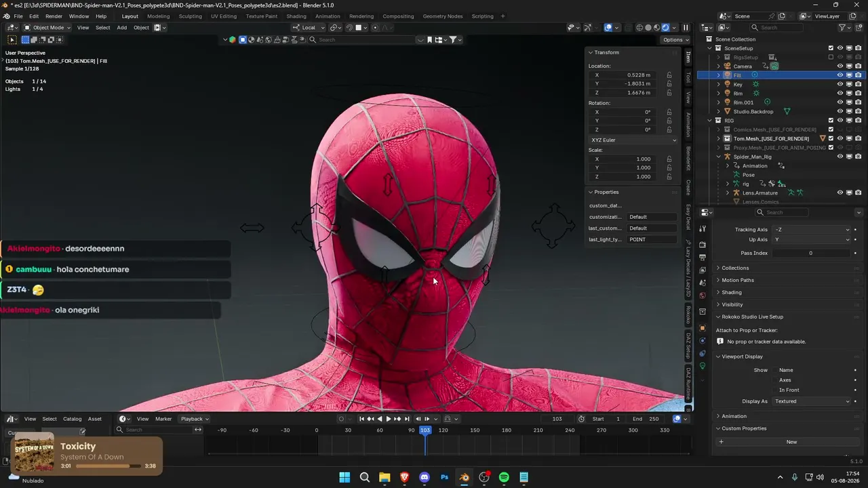Pause the viewport render preview
This screenshot has height=488, width=868.
tap(686, 28)
